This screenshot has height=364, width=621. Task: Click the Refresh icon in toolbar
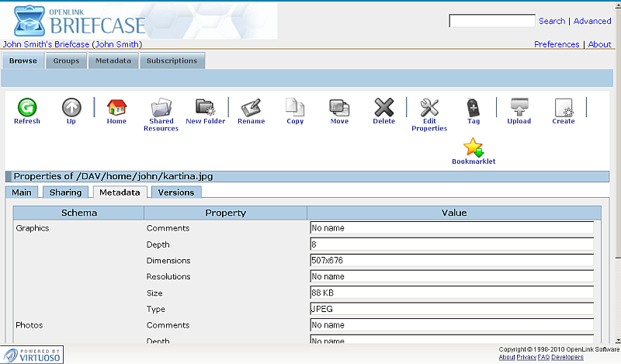pyautogui.click(x=26, y=107)
